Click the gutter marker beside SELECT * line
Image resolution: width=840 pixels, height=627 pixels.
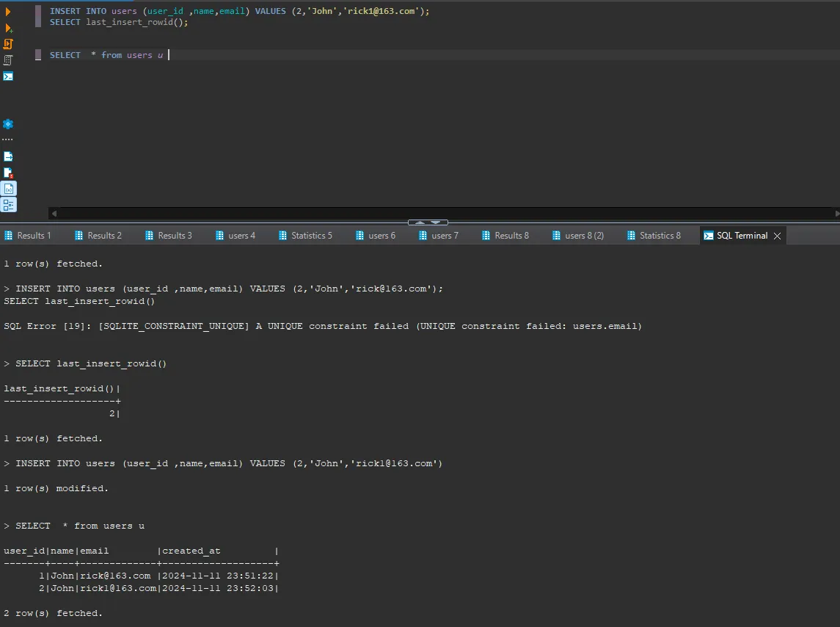pyautogui.click(x=38, y=55)
